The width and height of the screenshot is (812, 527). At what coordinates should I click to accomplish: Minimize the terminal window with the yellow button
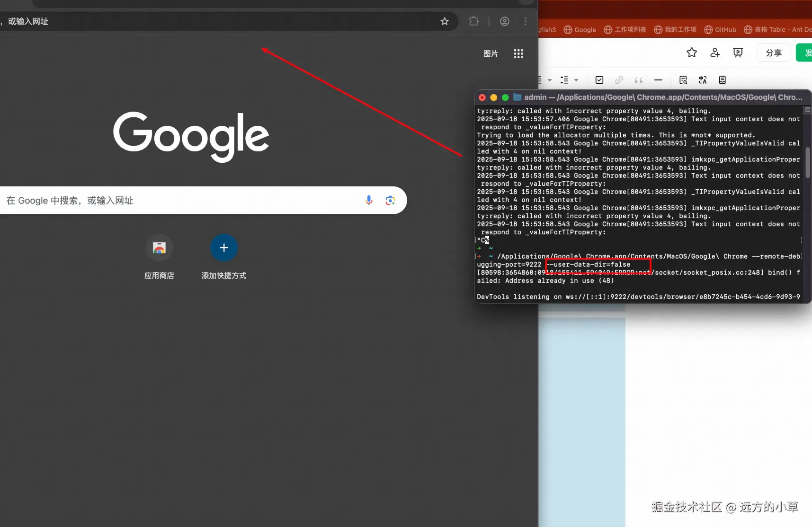pos(494,97)
